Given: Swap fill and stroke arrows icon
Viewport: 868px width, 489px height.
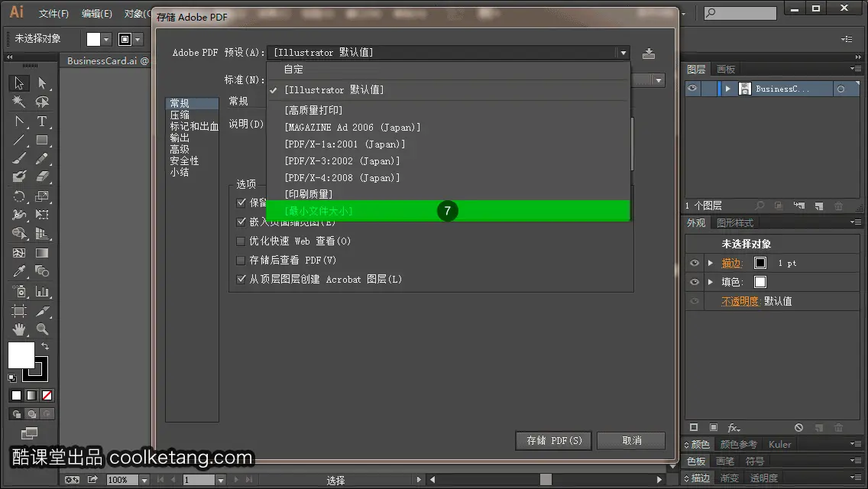Looking at the screenshot, I should coord(45,346).
